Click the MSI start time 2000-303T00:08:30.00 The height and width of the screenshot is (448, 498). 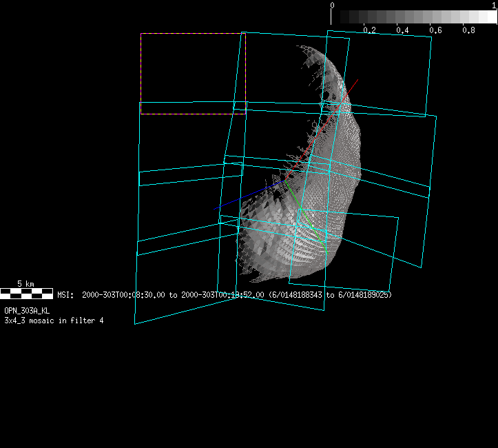pos(123,294)
